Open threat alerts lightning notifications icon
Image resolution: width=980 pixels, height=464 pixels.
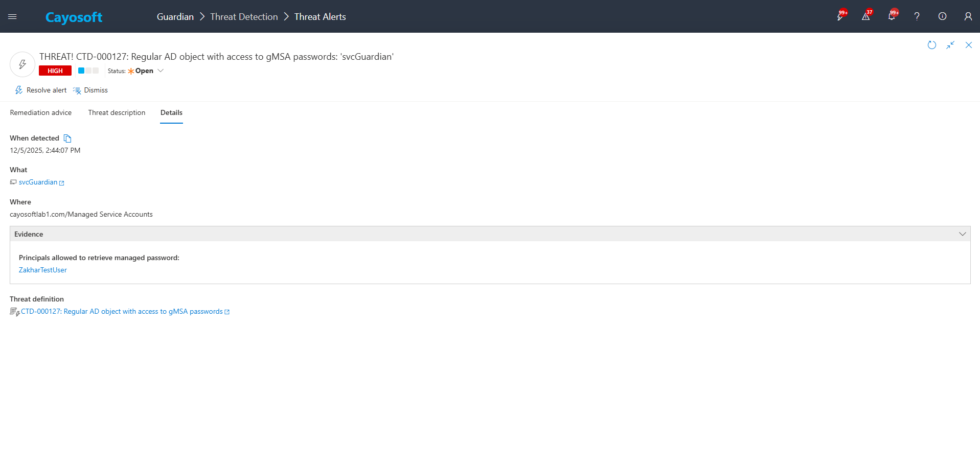tap(840, 16)
